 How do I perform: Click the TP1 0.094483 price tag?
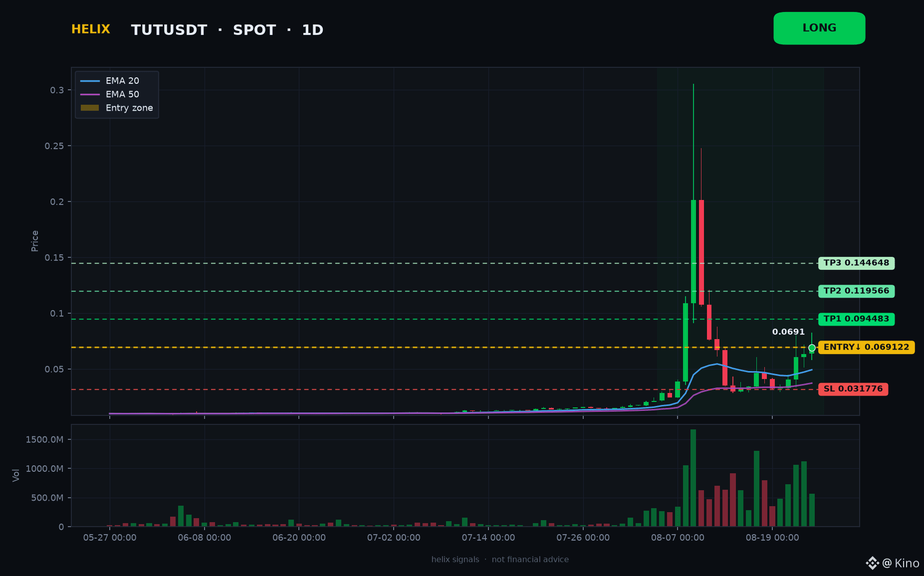(x=856, y=319)
